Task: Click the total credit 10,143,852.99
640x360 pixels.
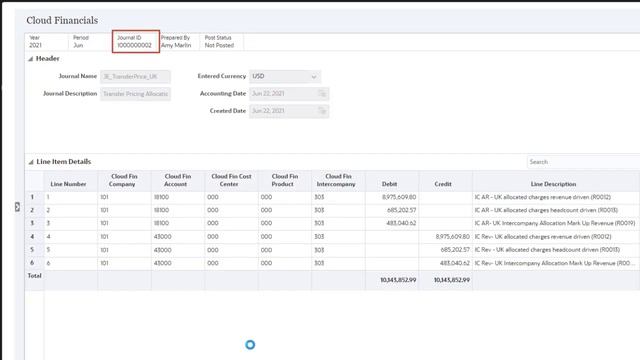Action: 445,280
